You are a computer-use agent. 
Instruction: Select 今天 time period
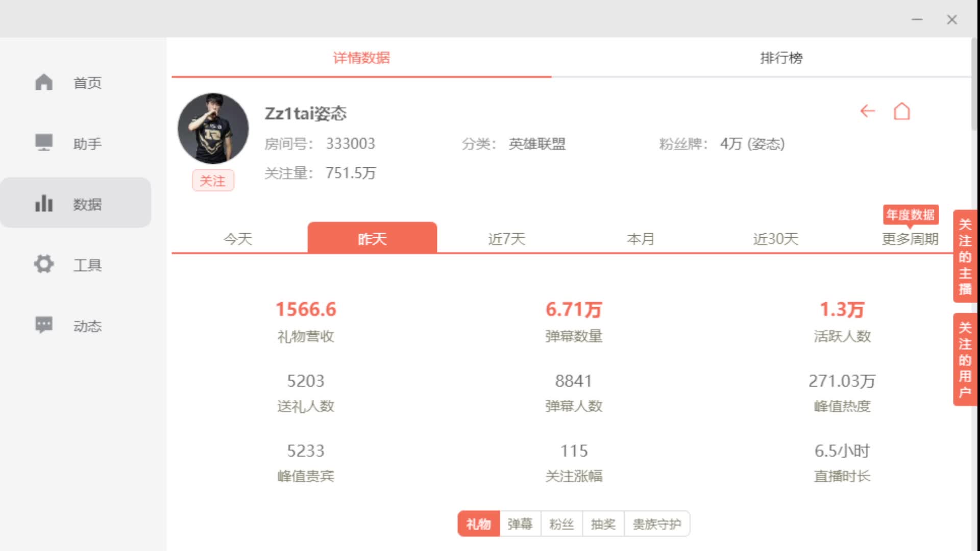238,239
